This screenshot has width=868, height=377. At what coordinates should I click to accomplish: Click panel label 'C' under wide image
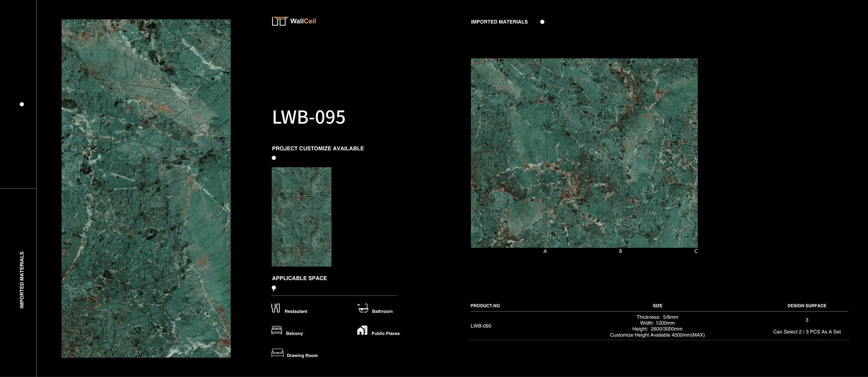click(696, 251)
